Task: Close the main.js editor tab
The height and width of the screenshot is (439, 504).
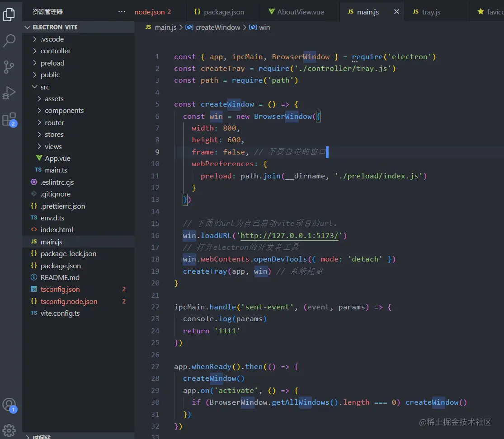Action: (396, 12)
